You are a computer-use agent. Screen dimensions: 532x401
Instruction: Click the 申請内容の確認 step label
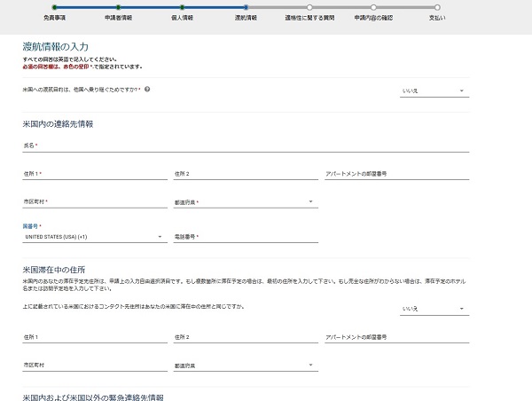pos(373,17)
